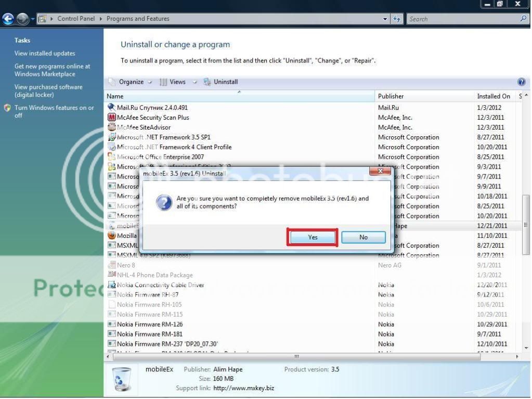
Task: Click the Views toolbar button
Action: tap(173, 82)
